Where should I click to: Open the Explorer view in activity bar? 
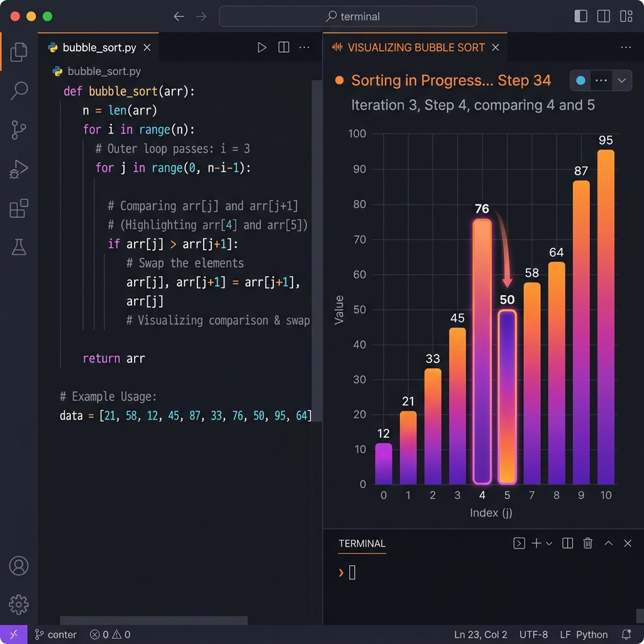click(19, 52)
